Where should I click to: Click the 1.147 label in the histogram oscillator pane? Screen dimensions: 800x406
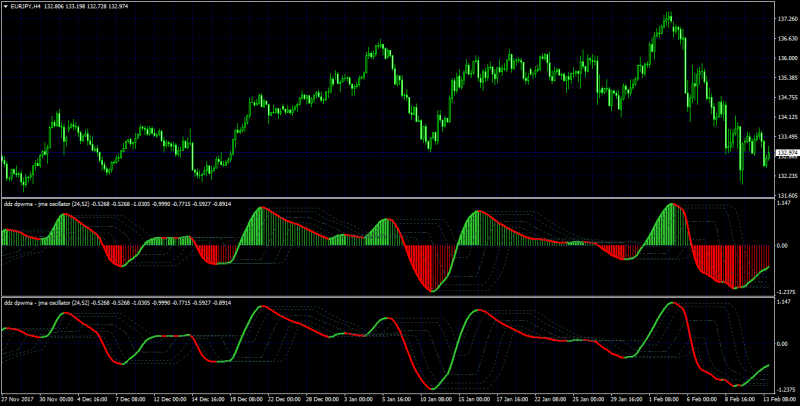785,204
